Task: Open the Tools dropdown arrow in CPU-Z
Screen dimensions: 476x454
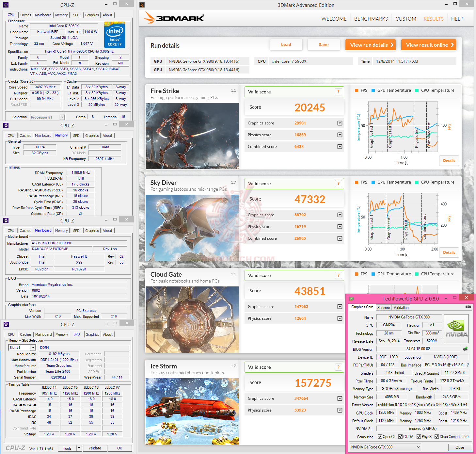Action: [79, 448]
